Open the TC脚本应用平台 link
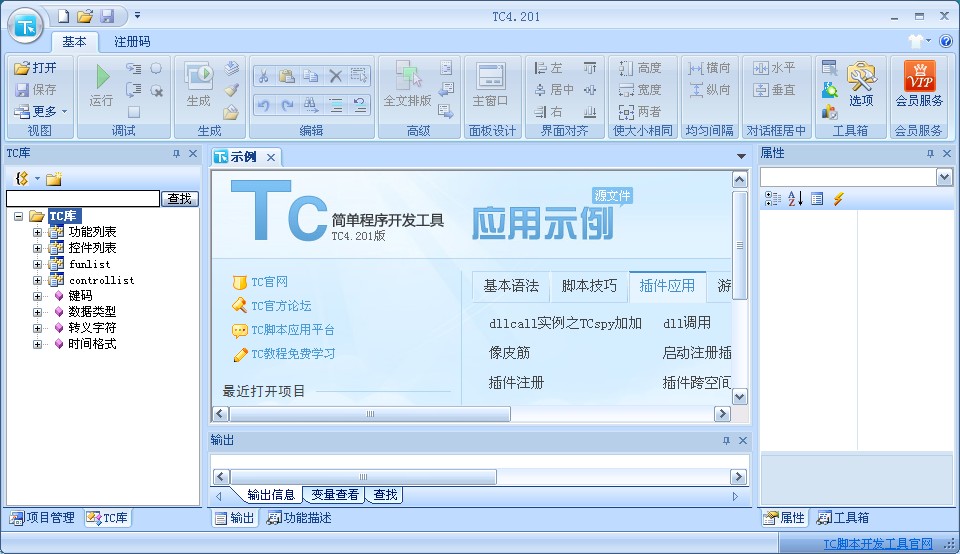 coord(293,330)
